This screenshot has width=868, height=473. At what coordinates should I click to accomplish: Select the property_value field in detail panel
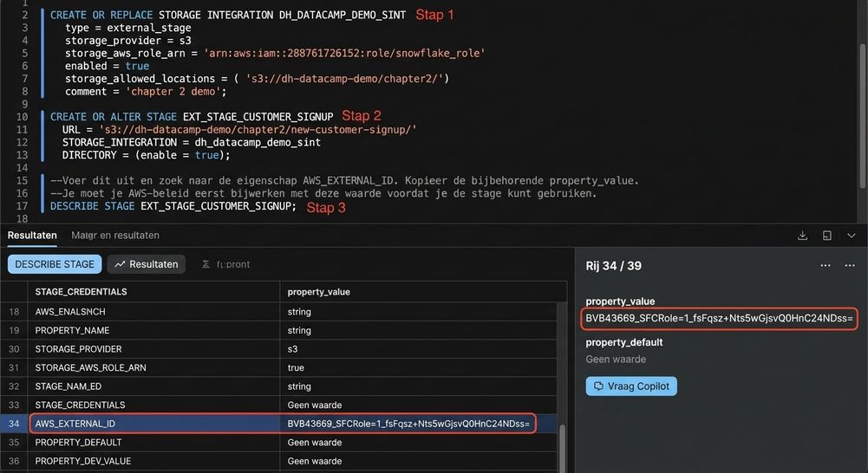coord(719,318)
